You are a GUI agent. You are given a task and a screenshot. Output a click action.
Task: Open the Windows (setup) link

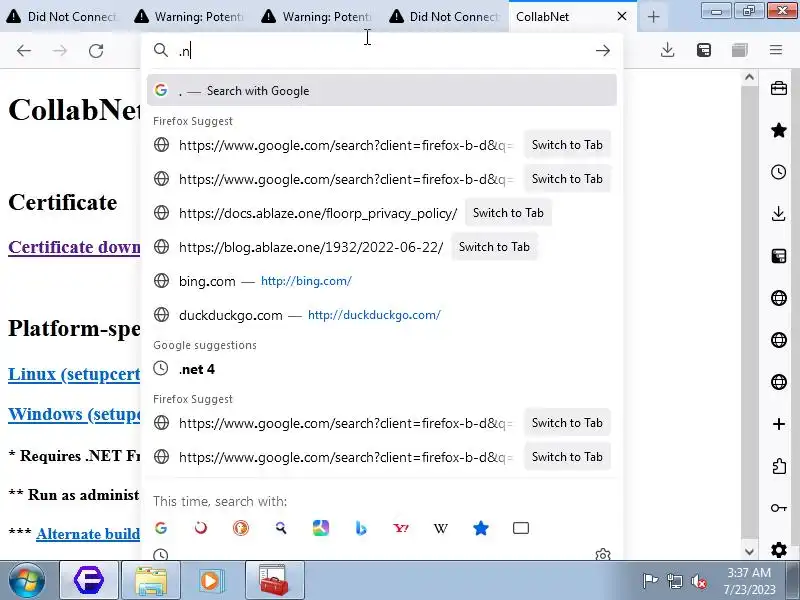point(74,414)
